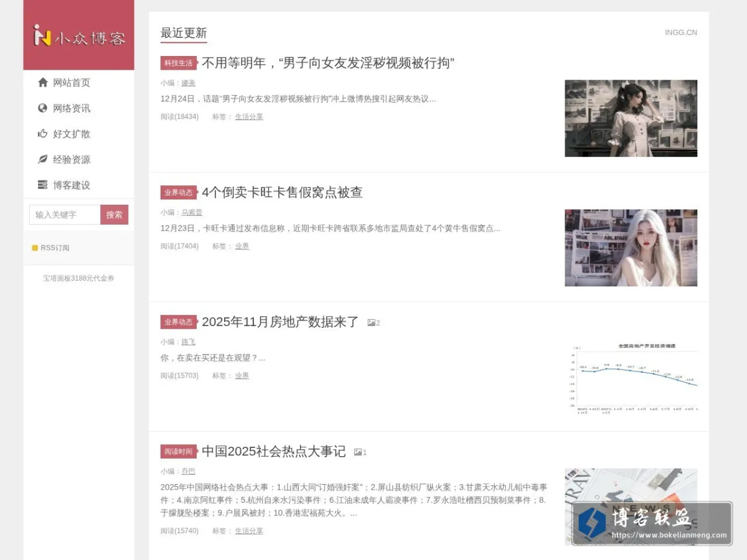Click the leaf icon beside 经验资源
This screenshot has width=747, height=560.
(x=42, y=159)
